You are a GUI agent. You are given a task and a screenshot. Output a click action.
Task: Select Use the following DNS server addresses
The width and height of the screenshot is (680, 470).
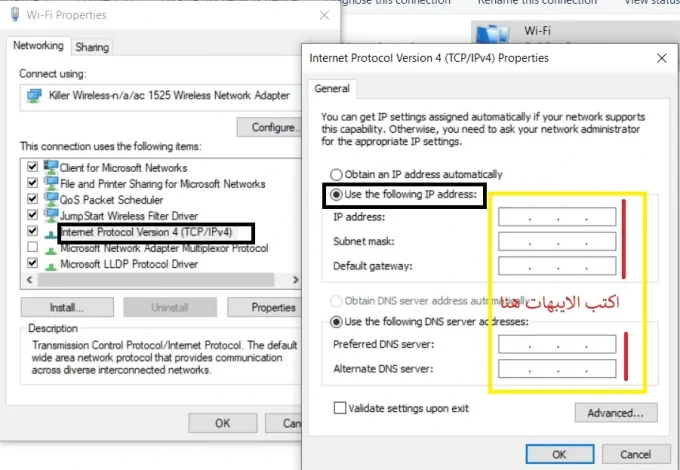point(336,322)
